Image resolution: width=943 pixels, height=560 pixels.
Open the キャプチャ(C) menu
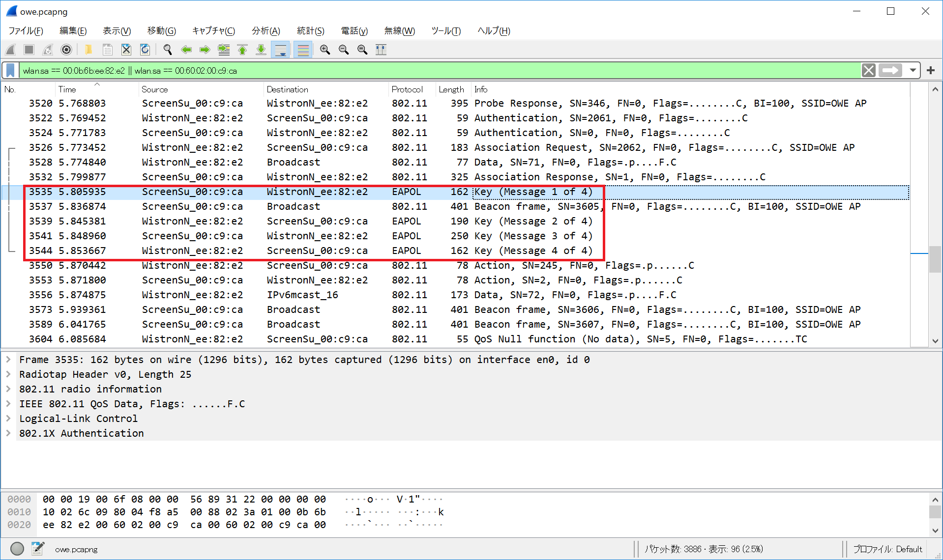pyautogui.click(x=213, y=31)
